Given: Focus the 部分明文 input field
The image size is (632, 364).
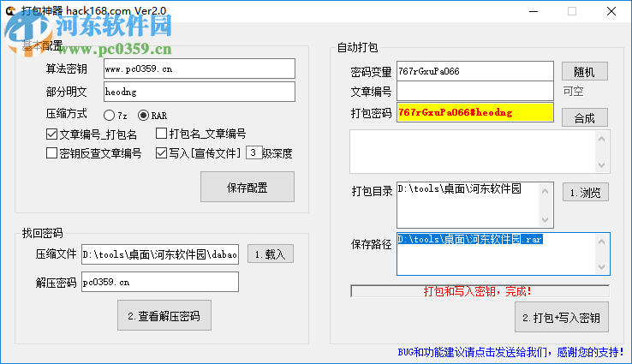Looking at the screenshot, I should point(200,92).
